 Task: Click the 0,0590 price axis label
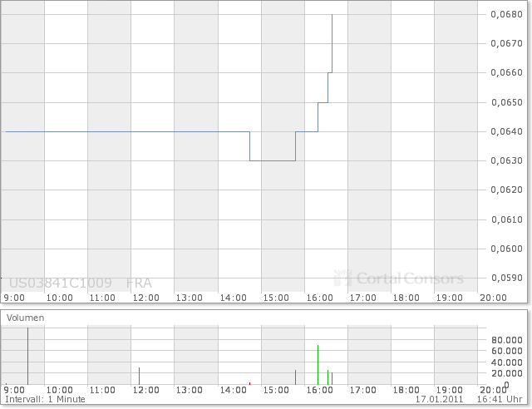click(506, 278)
